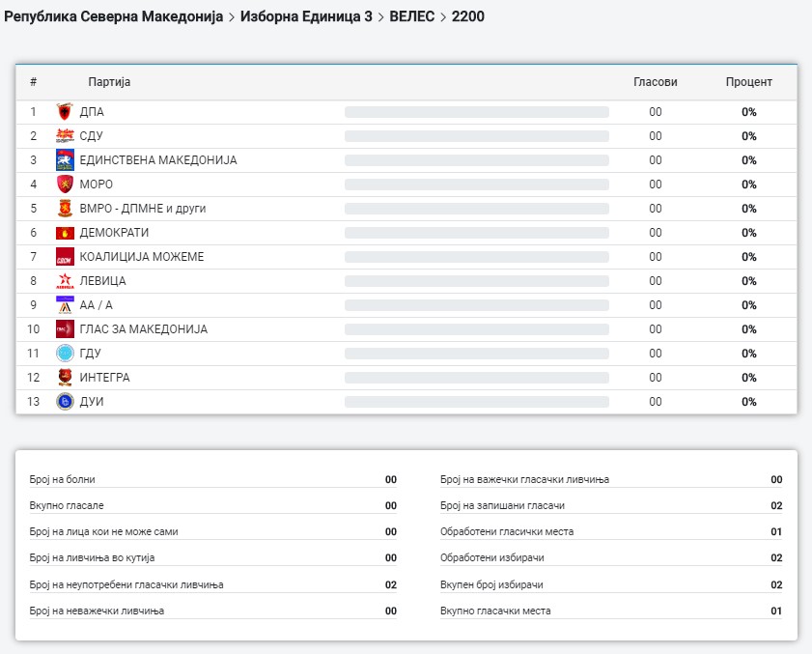Image resolution: width=812 pixels, height=654 pixels.
Task: Navigate to ВЕЛЕС breadcrumb level
Action: (x=412, y=16)
